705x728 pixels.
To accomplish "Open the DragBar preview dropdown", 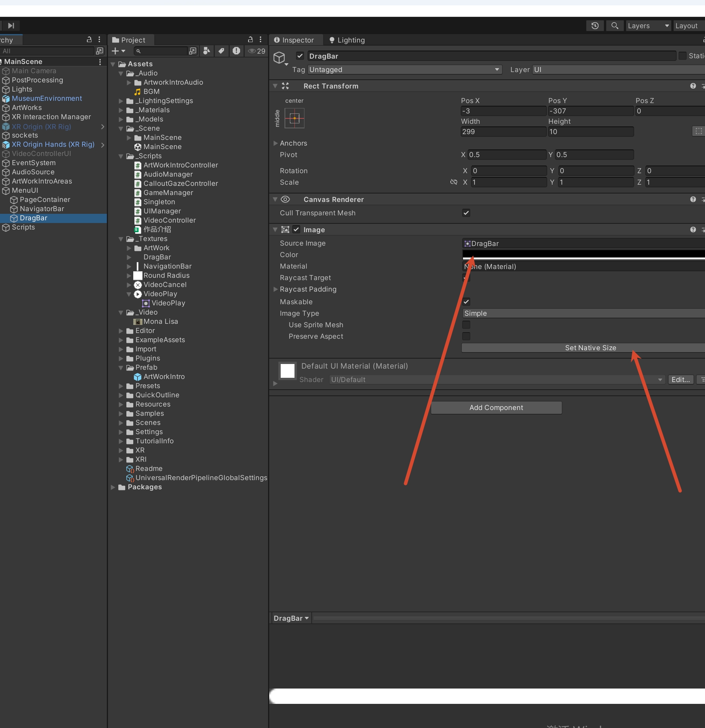I will [291, 618].
